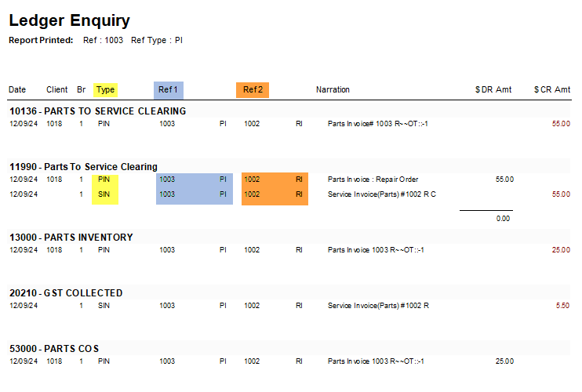Select the yellow-highlighted Type column header
This screenshot has width=582, height=392.
click(x=105, y=90)
